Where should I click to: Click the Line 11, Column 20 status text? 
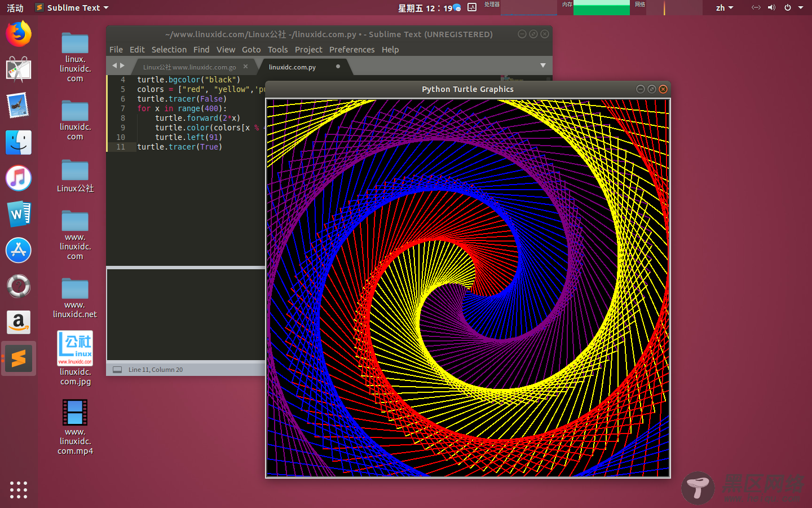156,370
